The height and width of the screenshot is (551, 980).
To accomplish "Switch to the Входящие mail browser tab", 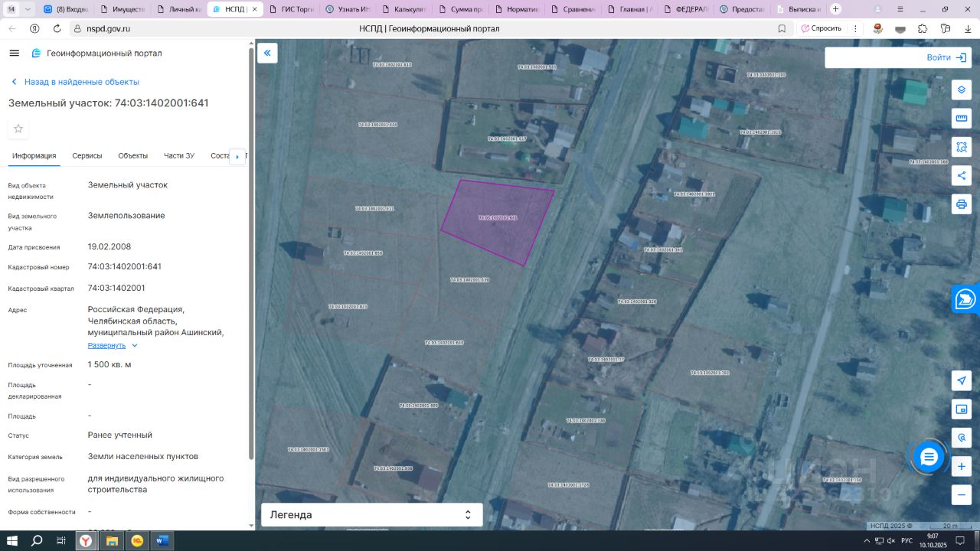I will tap(66, 9).
